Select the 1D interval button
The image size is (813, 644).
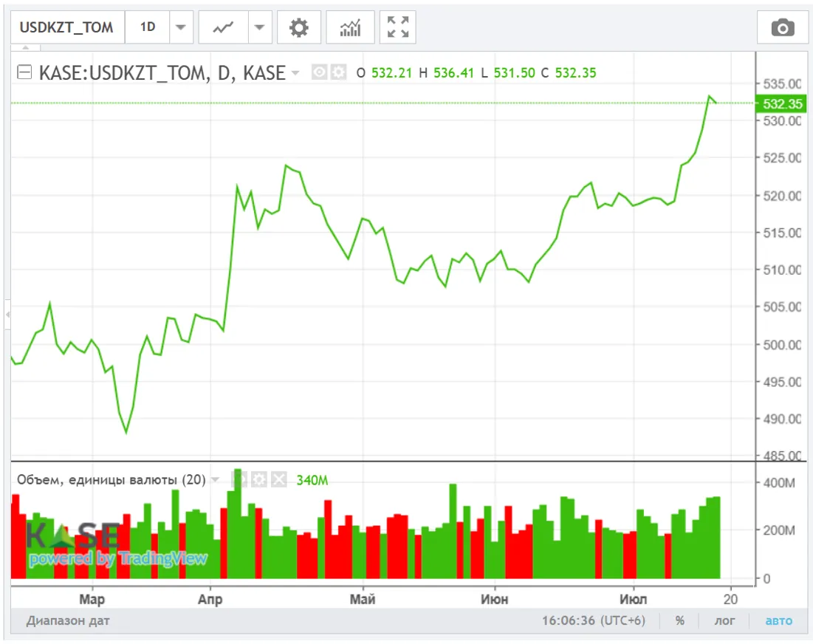point(148,28)
